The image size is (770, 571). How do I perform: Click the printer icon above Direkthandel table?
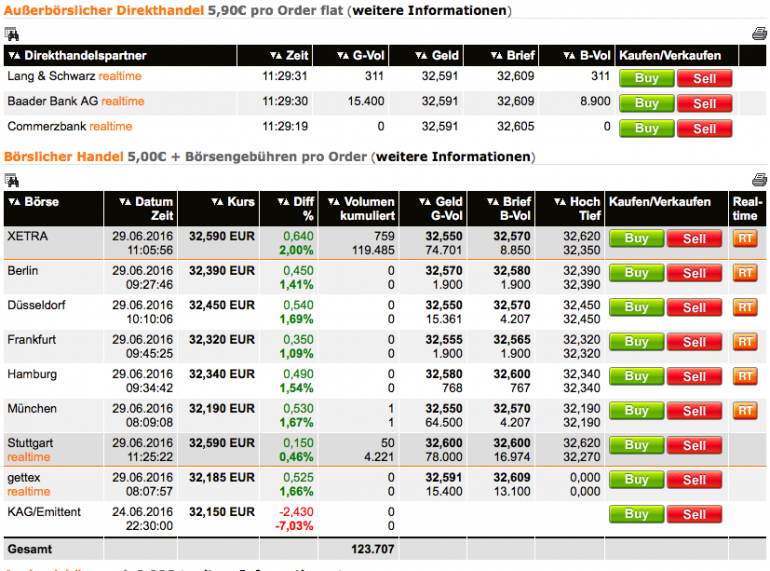click(x=759, y=34)
